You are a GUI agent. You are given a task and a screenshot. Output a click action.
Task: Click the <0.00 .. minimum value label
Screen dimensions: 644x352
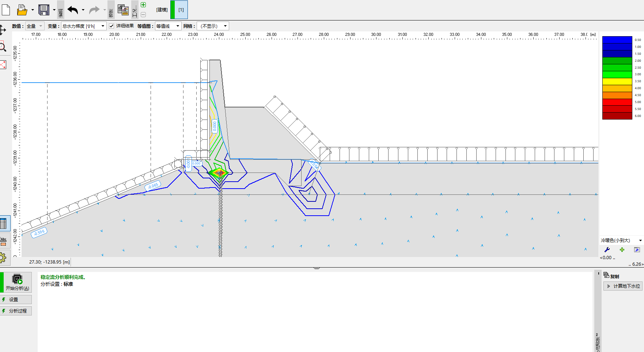(x=607, y=257)
